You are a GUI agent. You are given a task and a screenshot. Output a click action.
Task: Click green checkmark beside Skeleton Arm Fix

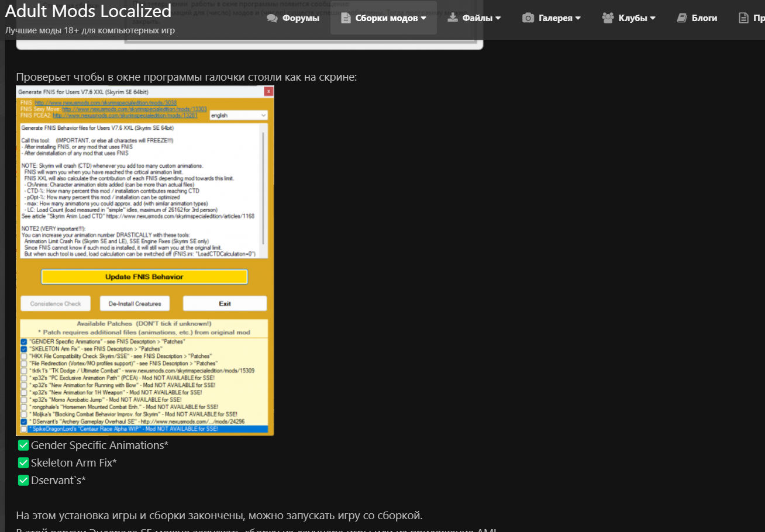click(x=23, y=463)
